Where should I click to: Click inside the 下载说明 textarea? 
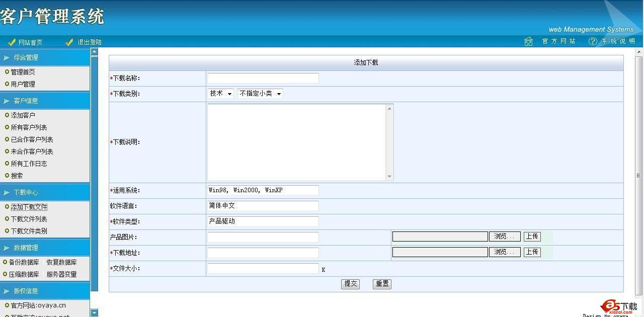tap(297, 142)
